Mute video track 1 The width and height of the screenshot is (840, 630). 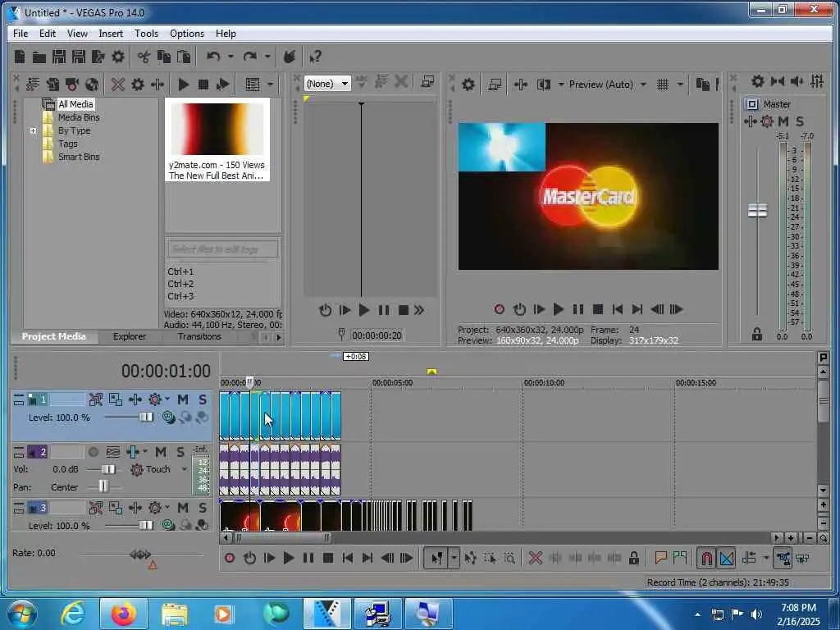[x=183, y=399]
